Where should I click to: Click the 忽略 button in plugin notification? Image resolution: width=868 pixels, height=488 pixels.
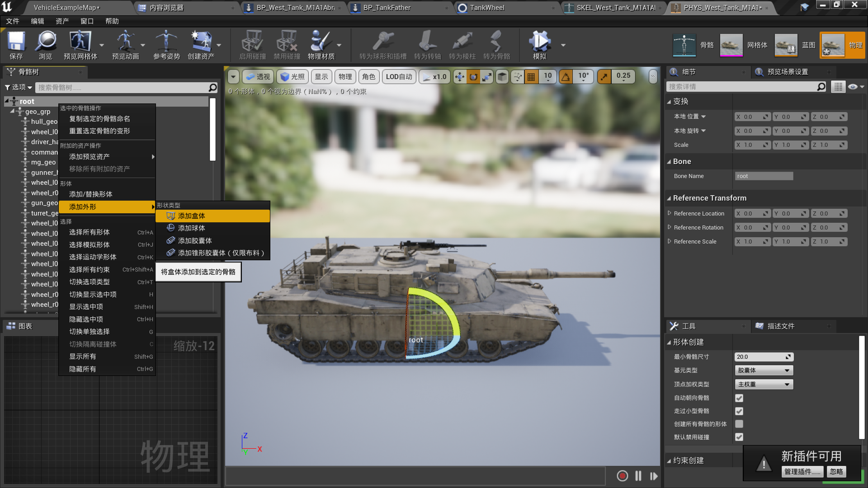(836, 472)
